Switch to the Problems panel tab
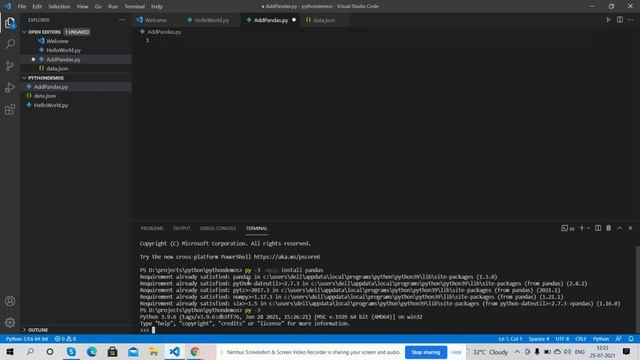 152,228
